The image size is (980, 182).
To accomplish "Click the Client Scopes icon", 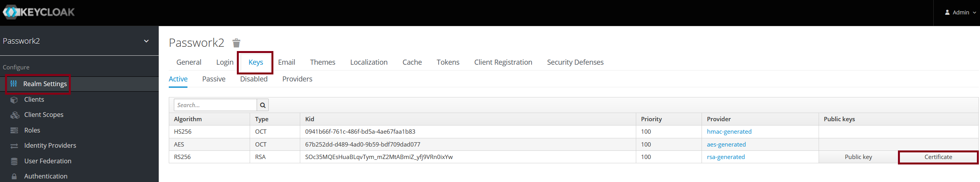I will coord(14,115).
